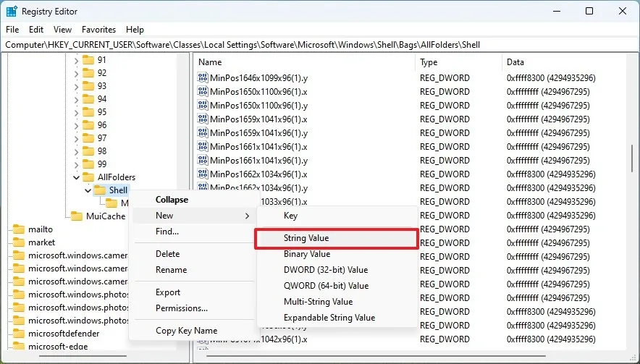
Task: Click the registry path address bar
Action: pos(320,45)
